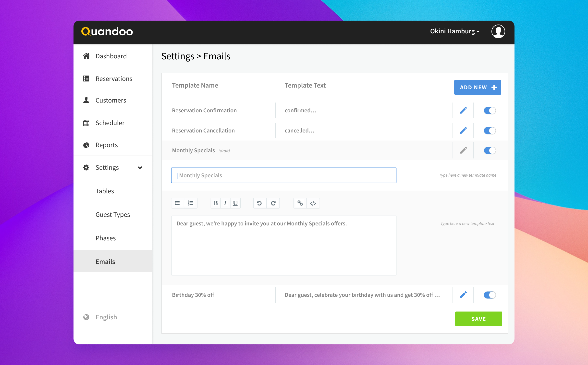Open Phases settings

click(x=106, y=238)
